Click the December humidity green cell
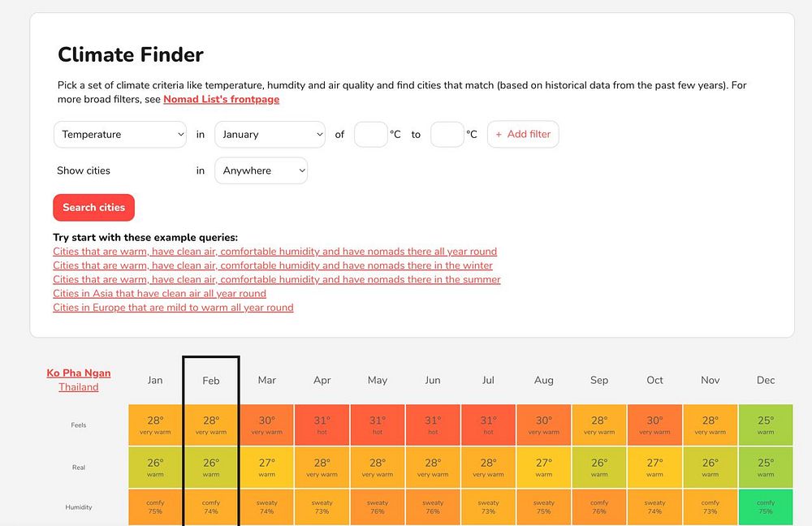812x526 pixels. 766,507
